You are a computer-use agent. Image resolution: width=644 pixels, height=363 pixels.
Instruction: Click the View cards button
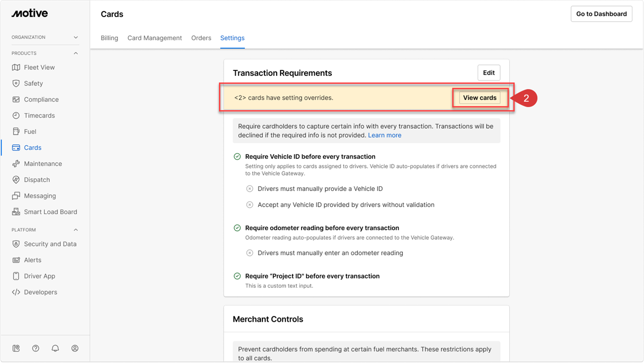tap(480, 98)
